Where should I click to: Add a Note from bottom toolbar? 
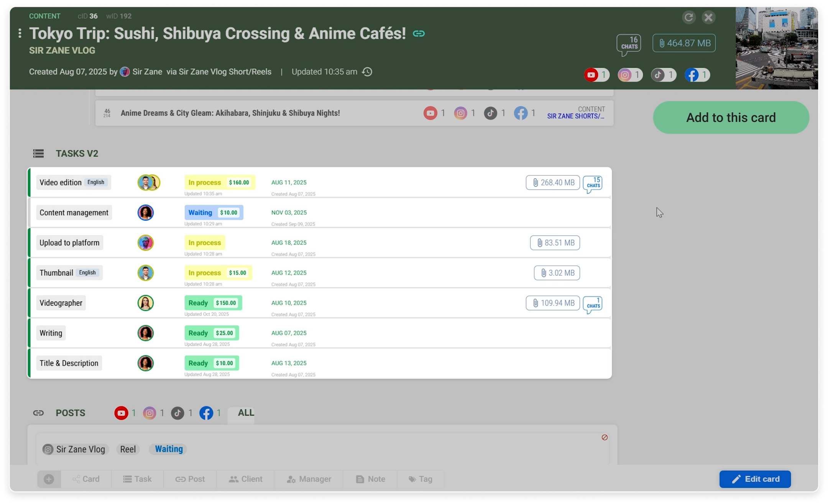370,479
